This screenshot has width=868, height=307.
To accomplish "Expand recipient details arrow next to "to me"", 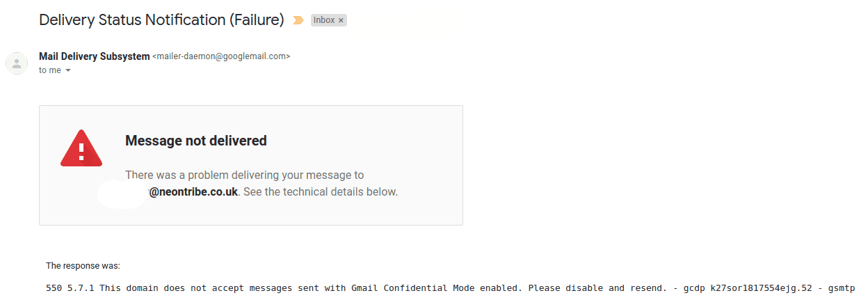I will pyautogui.click(x=68, y=70).
